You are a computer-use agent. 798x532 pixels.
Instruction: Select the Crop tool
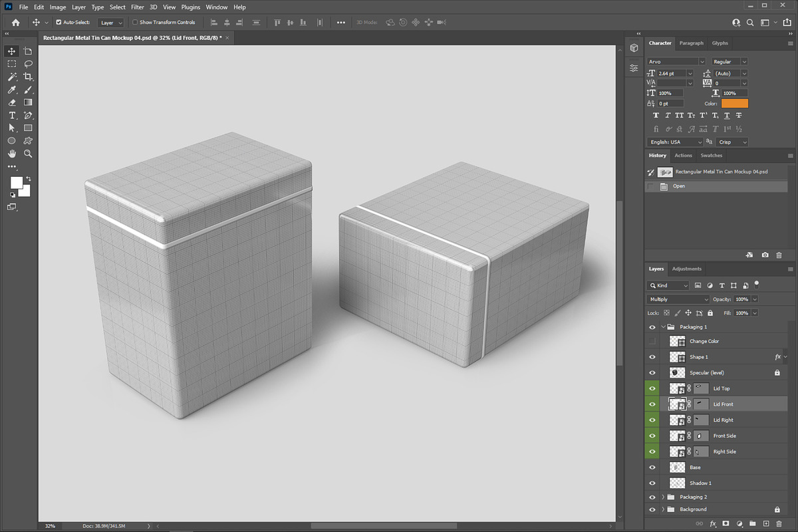pos(28,76)
